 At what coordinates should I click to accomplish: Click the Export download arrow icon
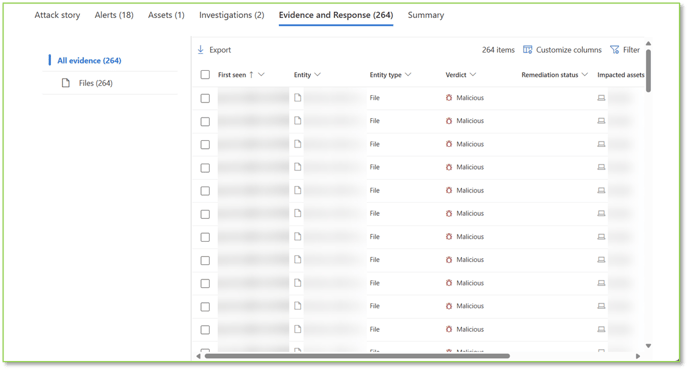coord(201,50)
